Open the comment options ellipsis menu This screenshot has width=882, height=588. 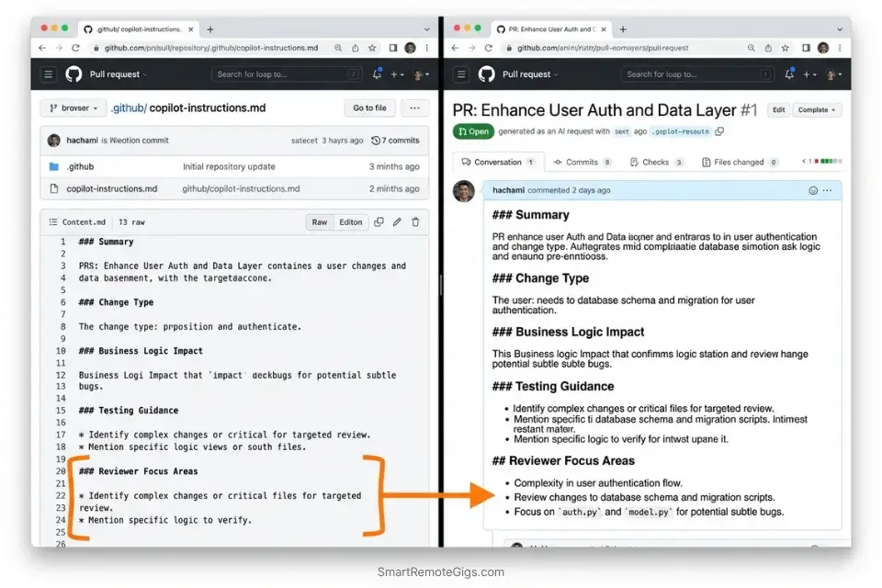(x=827, y=190)
